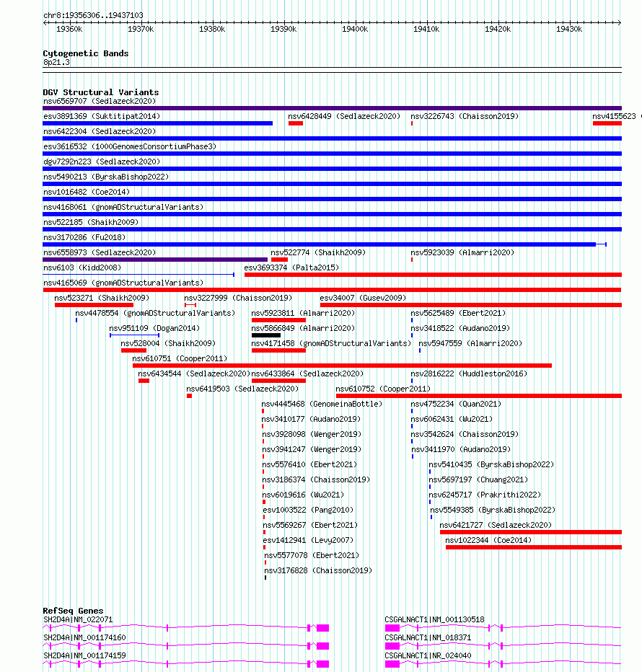Click nsv4478554 (gnomADStructuralVariants) label

[x=155, y=313]
